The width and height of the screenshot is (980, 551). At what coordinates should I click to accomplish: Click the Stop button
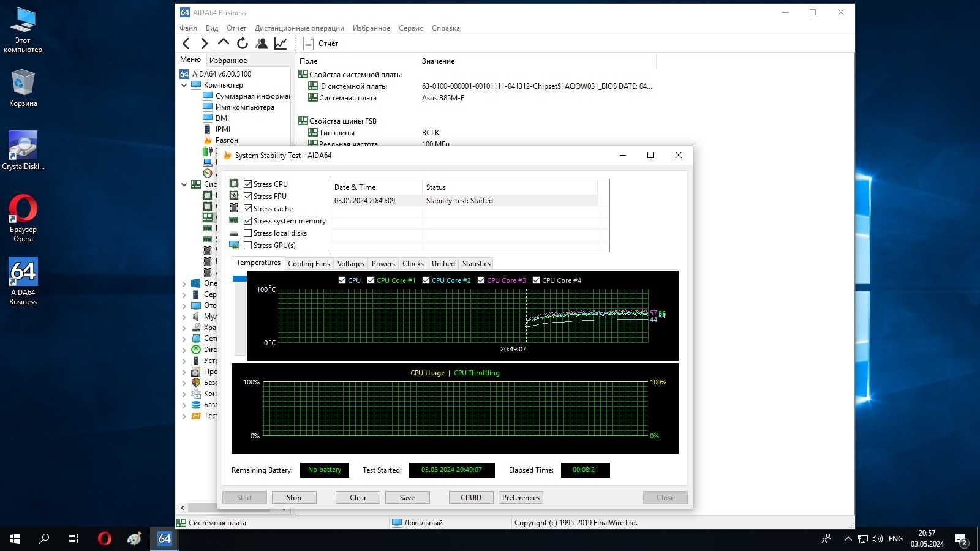(294, 498)
